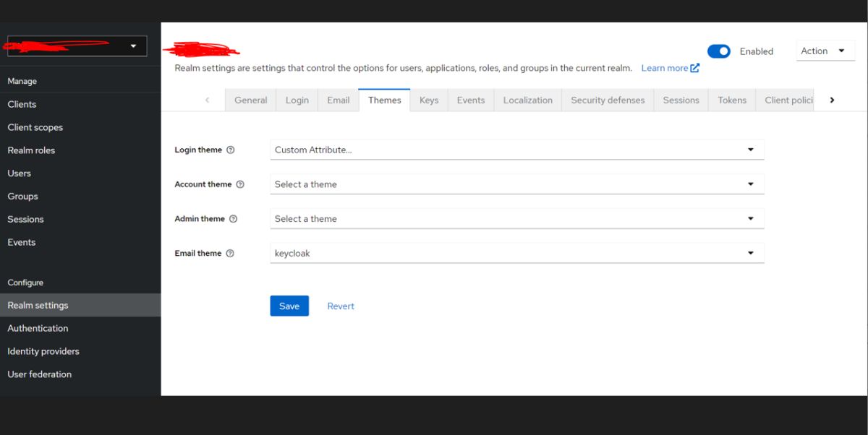This screenshot has width=868, height=435.
Task: Expand the Login theme dropdown
Action: tap(517, 150)
